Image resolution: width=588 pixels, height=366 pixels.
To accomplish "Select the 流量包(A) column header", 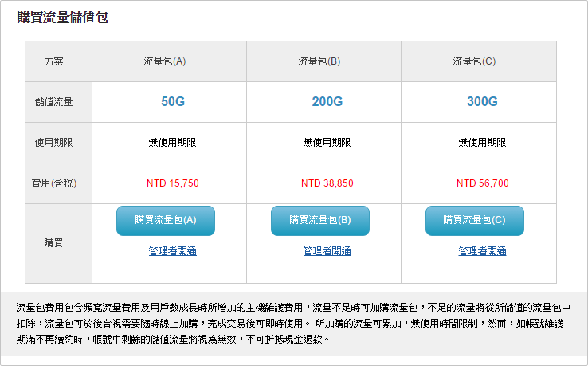I will pyautogui.click(x=165, y=61).
